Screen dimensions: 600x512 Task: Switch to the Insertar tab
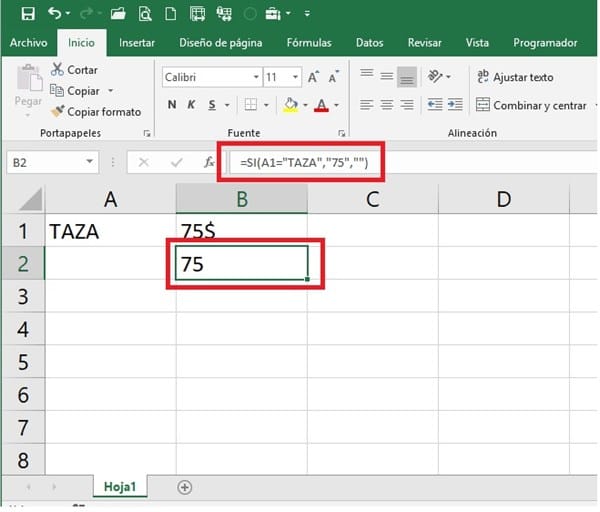tap(137, 43)
